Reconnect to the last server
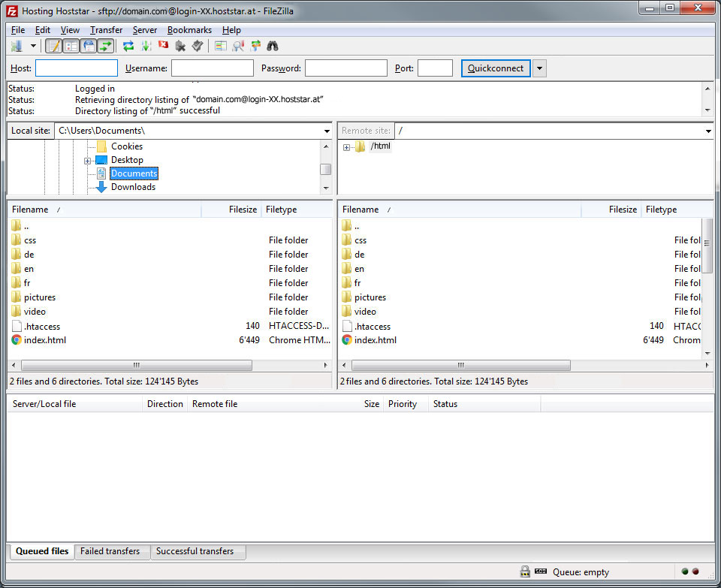 pos(198,46)
